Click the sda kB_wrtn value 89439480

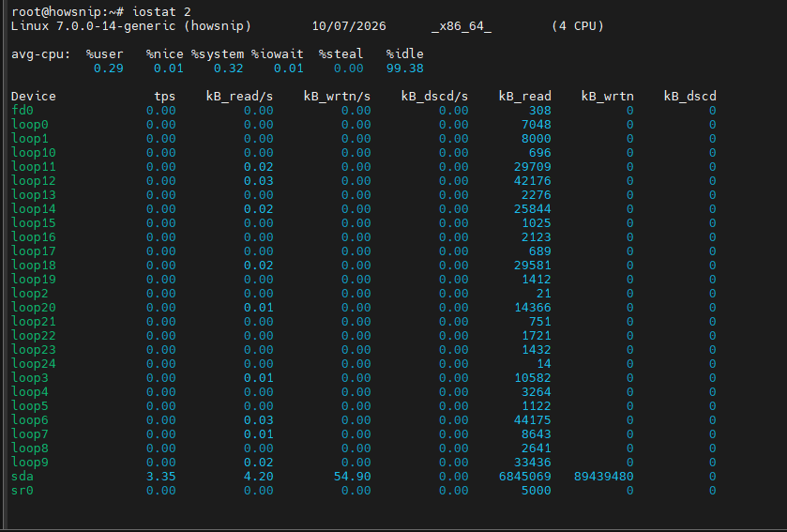coord(604,476)
